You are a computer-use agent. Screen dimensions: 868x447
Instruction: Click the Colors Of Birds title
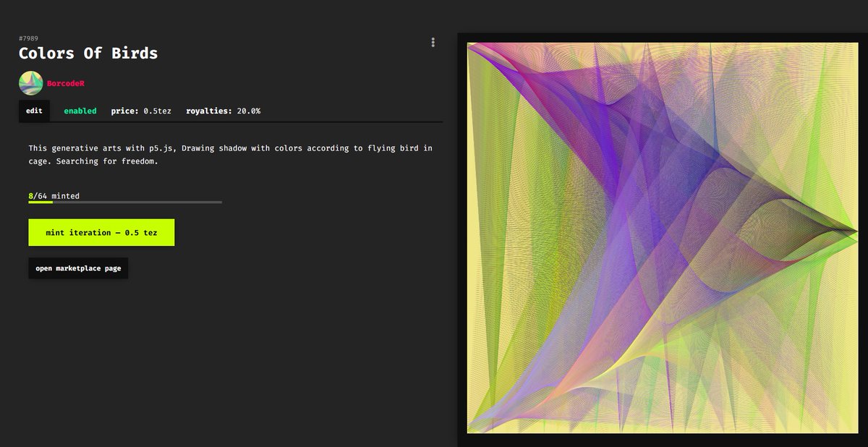pyautogui.click(x=88, y=54)
